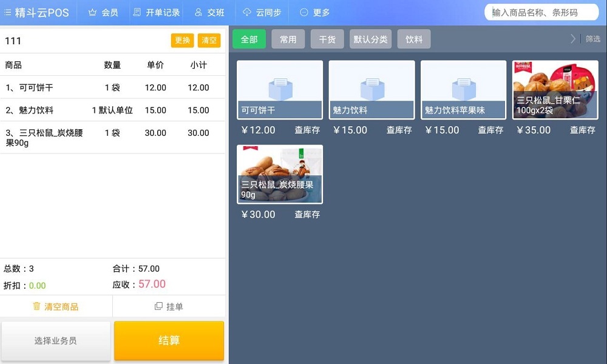This screenshot has width=607, height=364.
Task: Click quantity 1 默认单位 in 魅力饮料 row
Action: click(112, 110)
